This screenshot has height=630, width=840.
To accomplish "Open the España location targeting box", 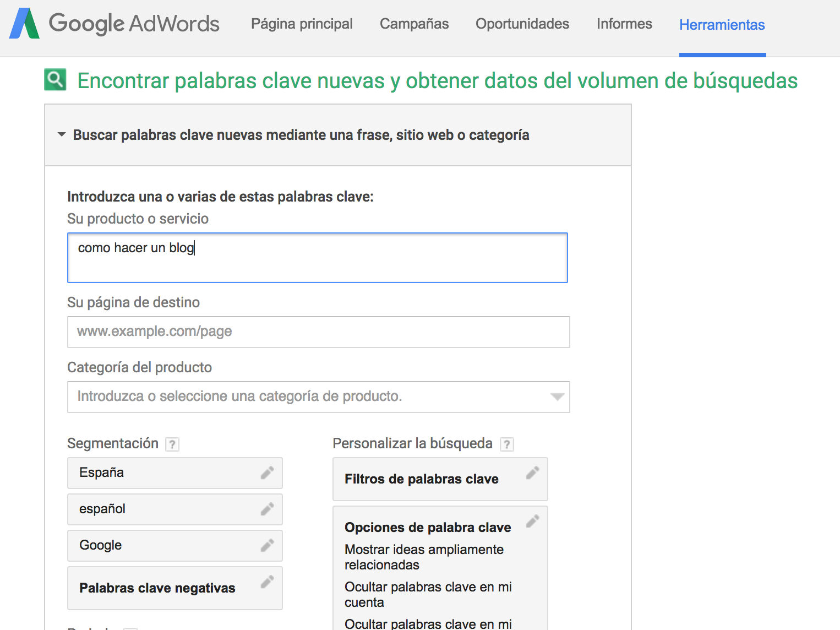I will (x=175, y=473).
